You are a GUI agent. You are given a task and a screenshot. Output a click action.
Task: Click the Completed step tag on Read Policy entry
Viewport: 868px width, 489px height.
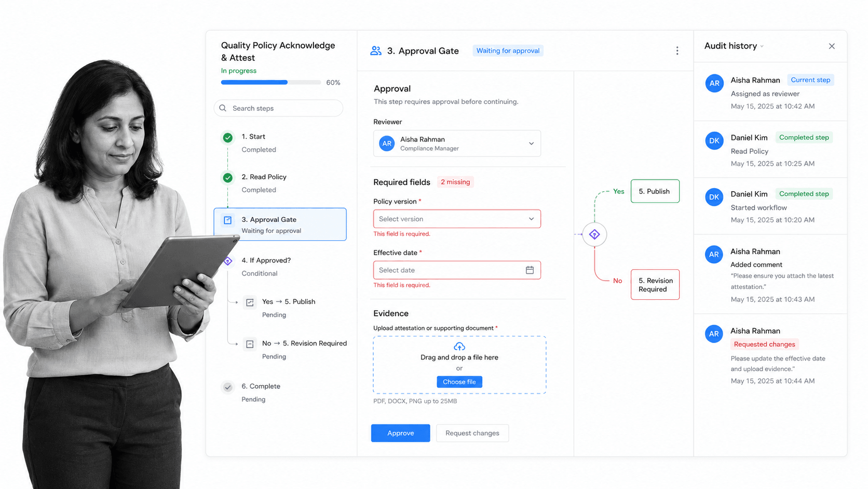click(x=804, y=138)
